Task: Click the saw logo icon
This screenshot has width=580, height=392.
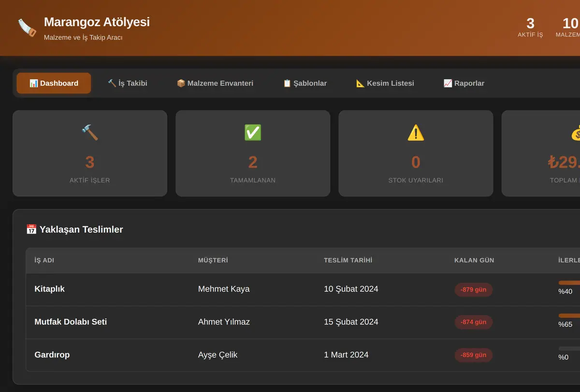Action: [x=27, y=28]
